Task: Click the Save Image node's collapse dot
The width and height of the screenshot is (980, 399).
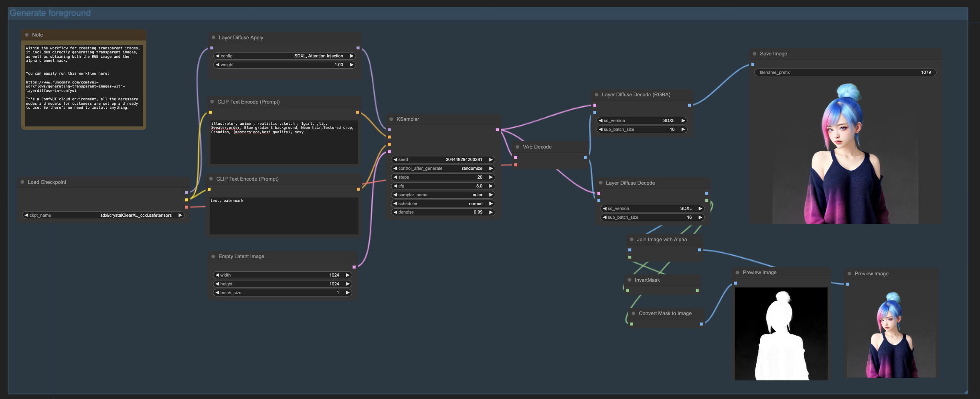Action: coord(755,54)
